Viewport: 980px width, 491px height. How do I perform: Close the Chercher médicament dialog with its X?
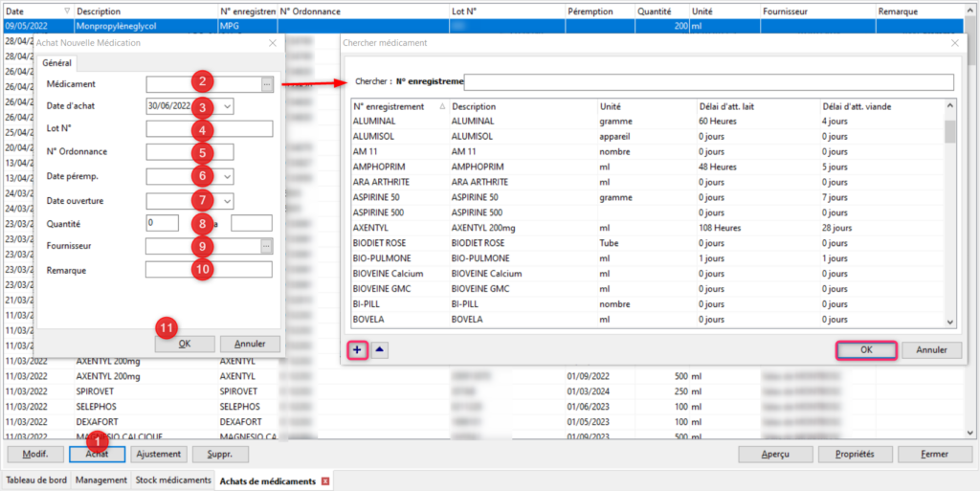point(953,43)
